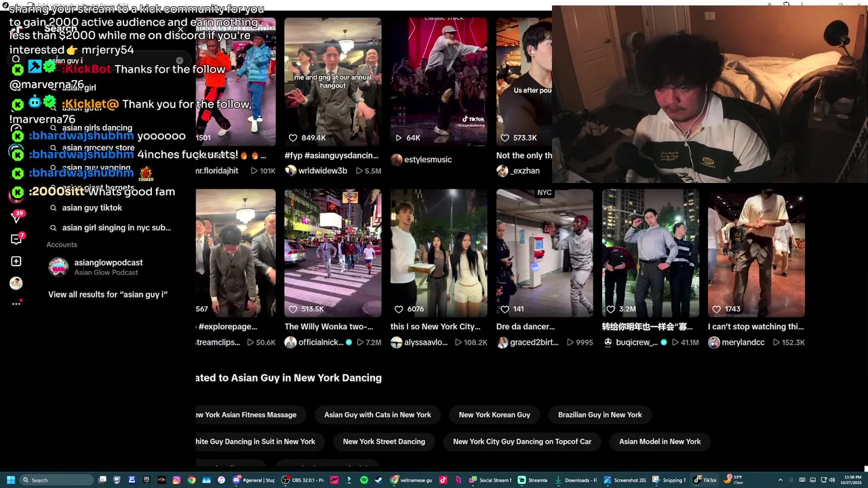868x488 pixels.
Task: Click heart icon showing 141 likes
Action: click(505, 309)
